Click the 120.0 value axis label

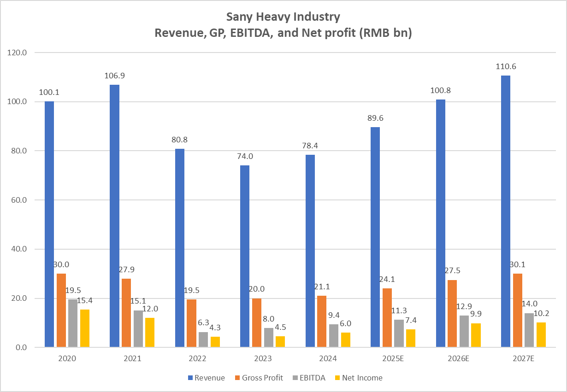pos(18,53)
